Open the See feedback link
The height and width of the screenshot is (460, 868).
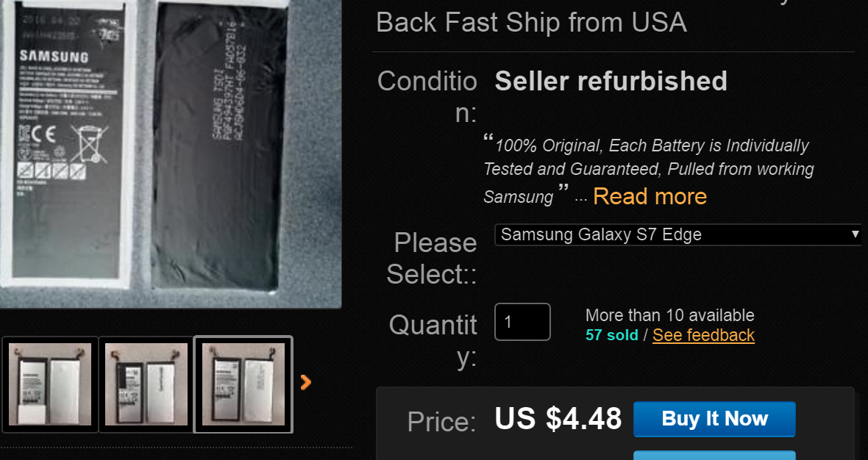(703, 335)
